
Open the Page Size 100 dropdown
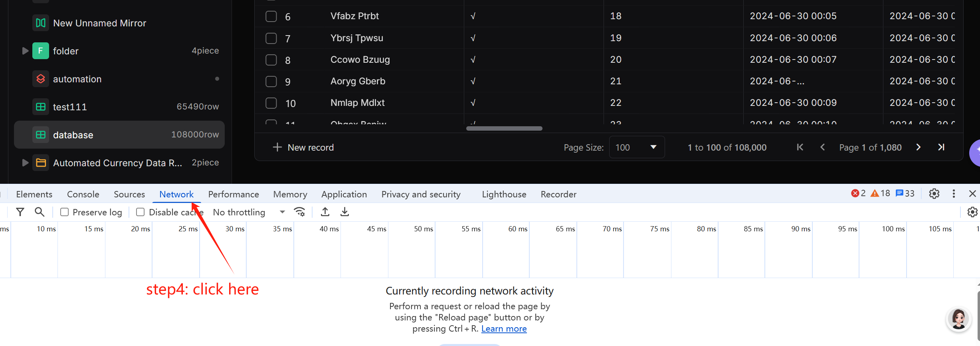[x=637, y=147]
